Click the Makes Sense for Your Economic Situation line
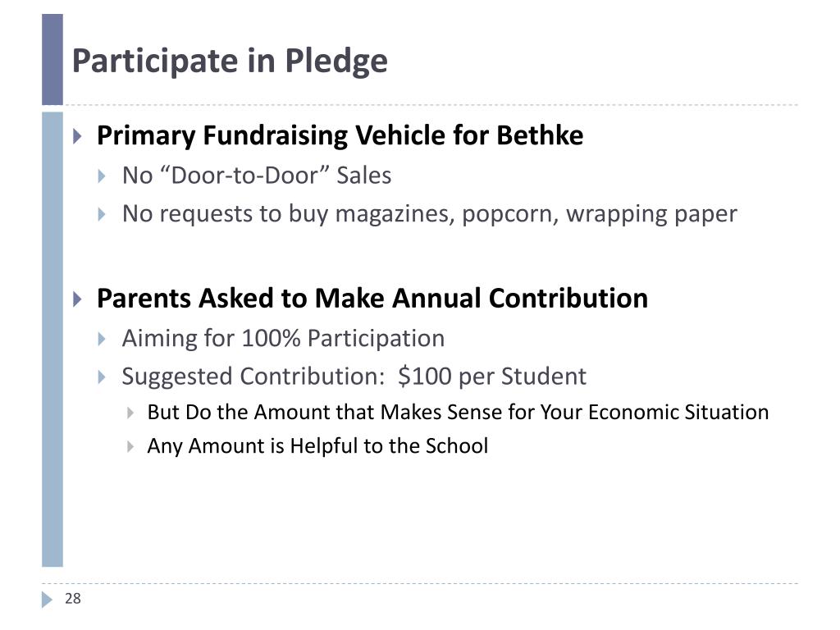 [458, 412]
